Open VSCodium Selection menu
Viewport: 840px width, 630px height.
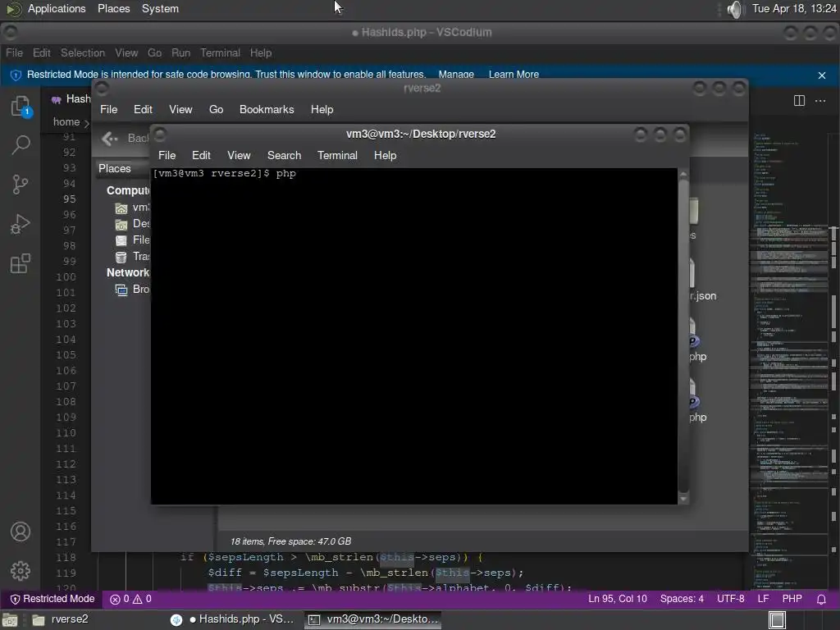click(83, 53)
